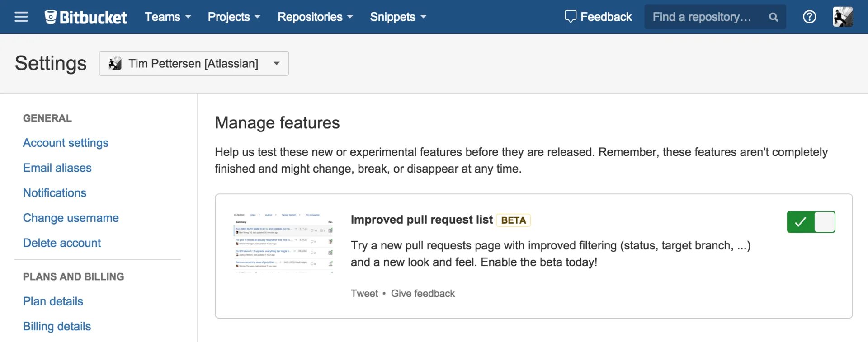Open the Snippets menu
The image size is (868, 342).
coord(398,17)
